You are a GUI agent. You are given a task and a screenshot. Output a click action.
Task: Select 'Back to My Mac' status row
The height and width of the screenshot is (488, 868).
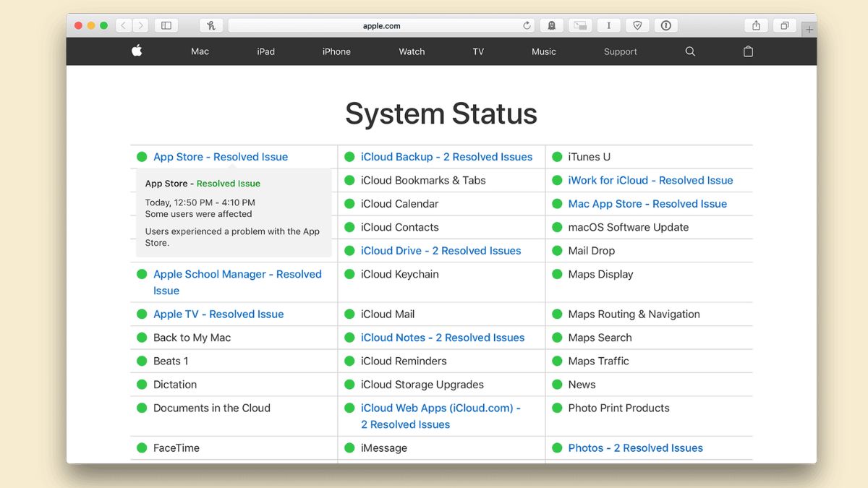[192, 338]
